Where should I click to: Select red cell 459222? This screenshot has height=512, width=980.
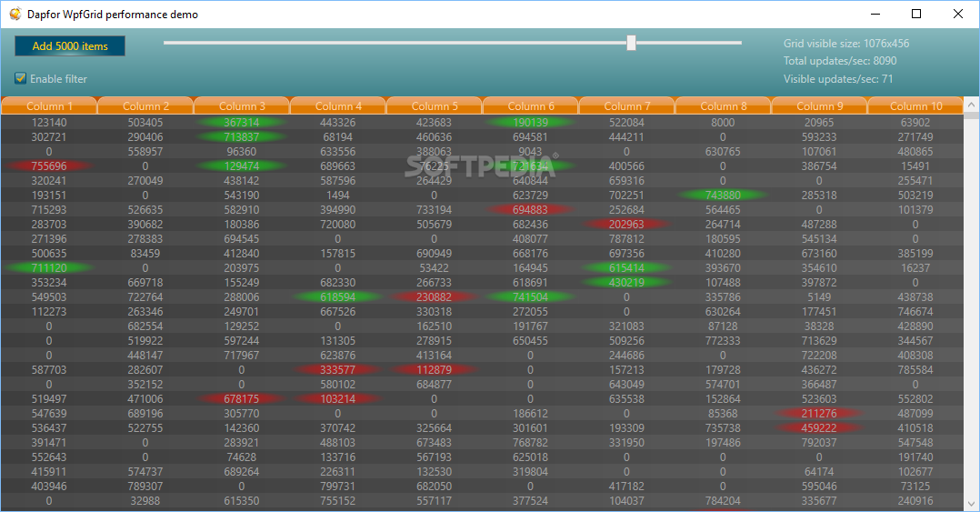(819, 428)
